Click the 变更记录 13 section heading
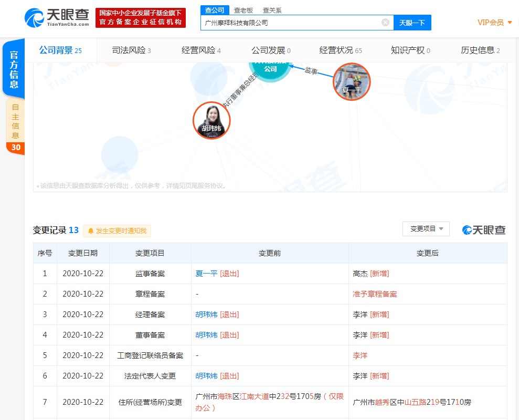The width and height of the screenshot is (519, 420). [56, 230]
